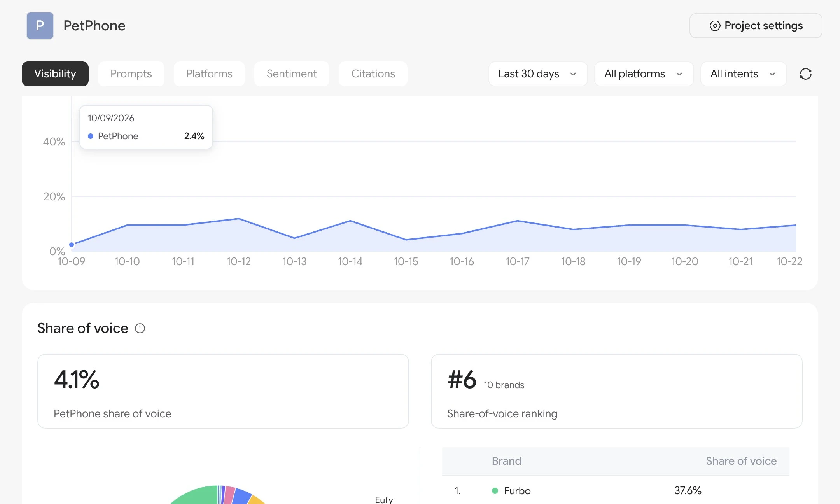Click the green Furbo color dot
This screenshot has height=504, width=840.
coord(495,491)
